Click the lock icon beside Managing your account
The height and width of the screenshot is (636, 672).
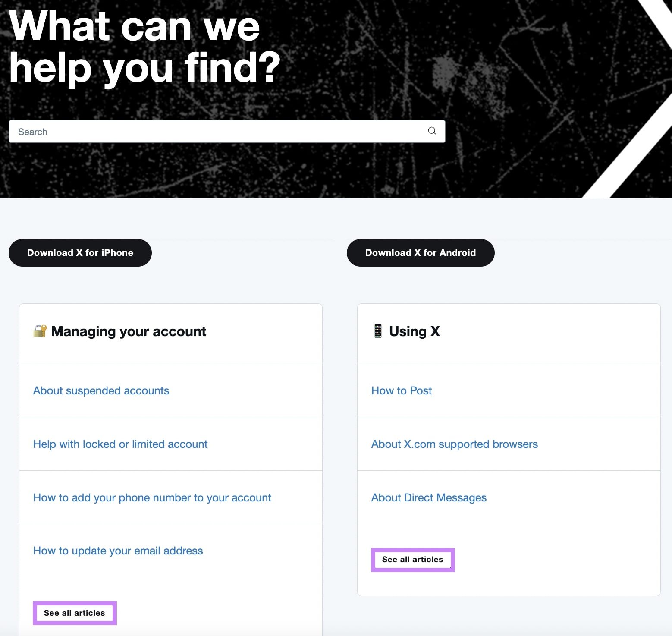pyautogui.click(x=40, y=331)
